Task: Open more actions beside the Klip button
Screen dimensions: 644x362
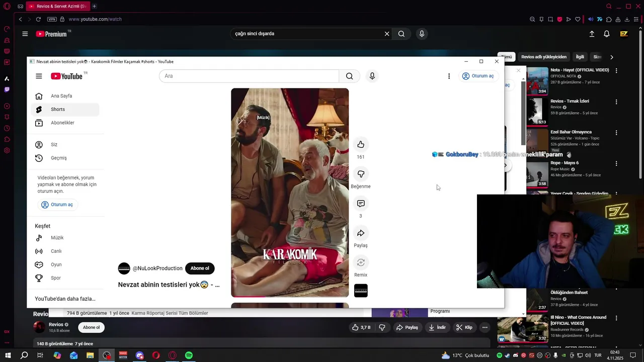Action: tap(485, 327)
